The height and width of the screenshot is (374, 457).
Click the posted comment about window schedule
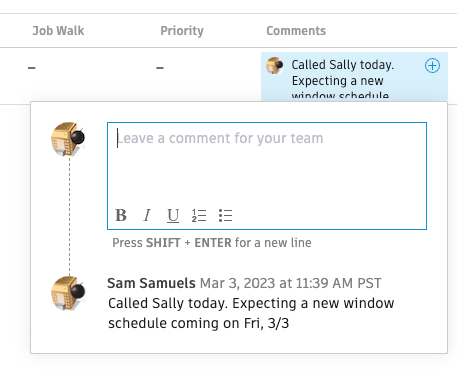point(251,313)
